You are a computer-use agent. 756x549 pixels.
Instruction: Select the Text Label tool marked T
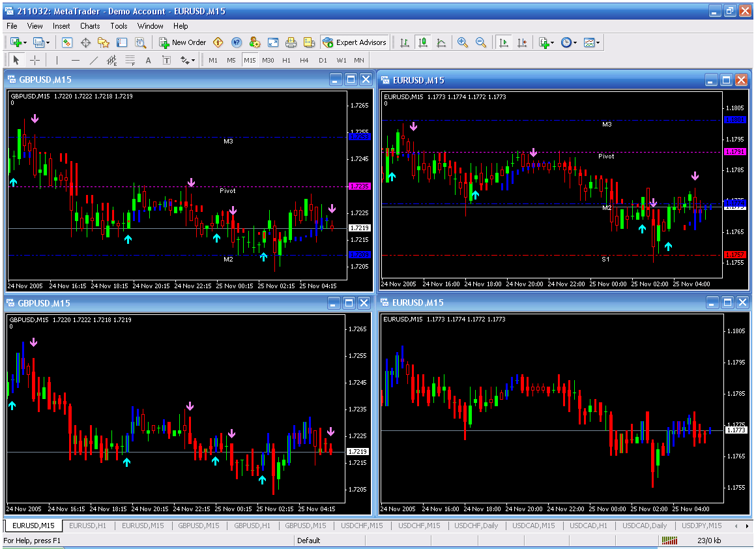point(166,60)
